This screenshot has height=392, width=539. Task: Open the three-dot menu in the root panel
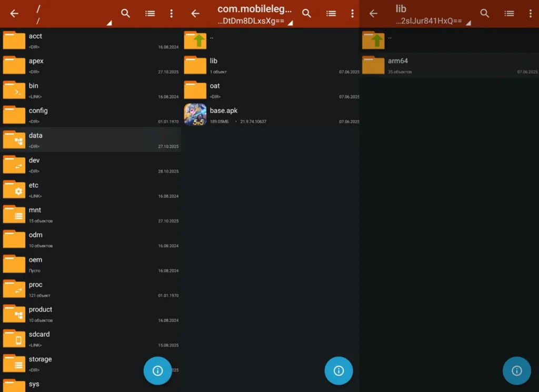pos(171,14)
